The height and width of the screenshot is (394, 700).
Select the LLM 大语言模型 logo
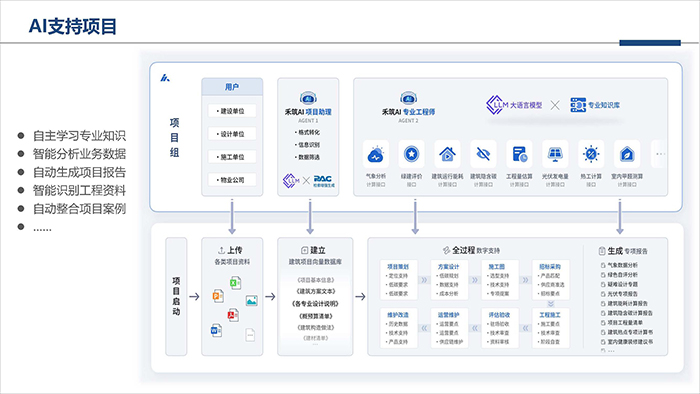point(514,105)
